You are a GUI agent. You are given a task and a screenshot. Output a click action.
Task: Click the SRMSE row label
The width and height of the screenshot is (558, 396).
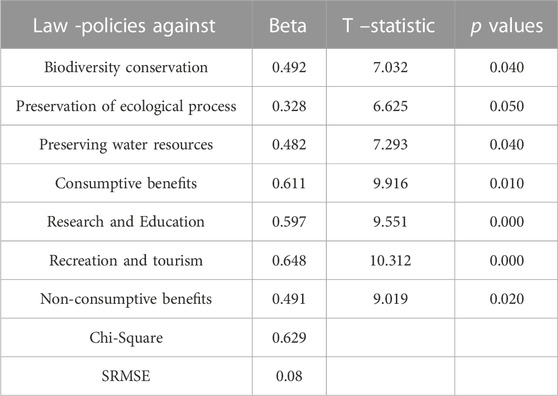(126, 376)
